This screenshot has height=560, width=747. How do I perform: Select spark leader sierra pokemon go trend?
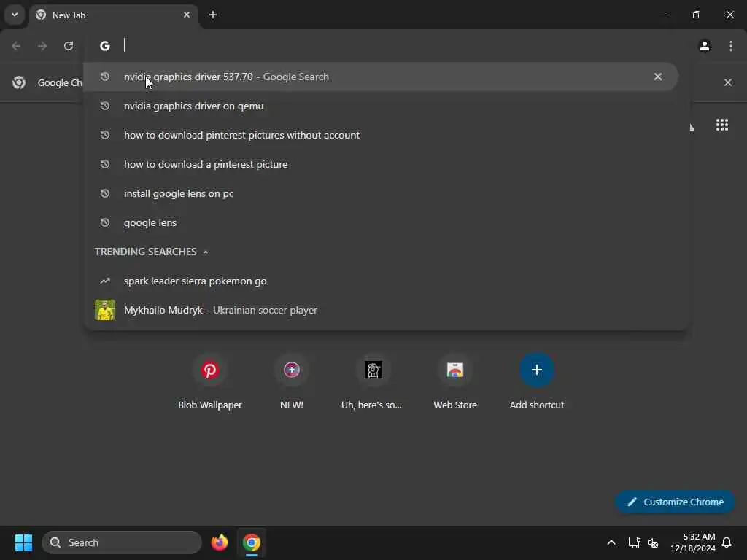pyautogui.click(x=381, y=281)
